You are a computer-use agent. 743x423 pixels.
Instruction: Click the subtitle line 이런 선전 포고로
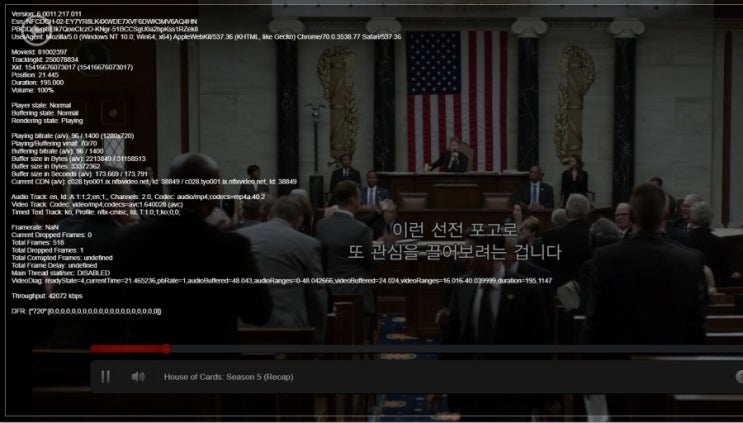[455, 230]
